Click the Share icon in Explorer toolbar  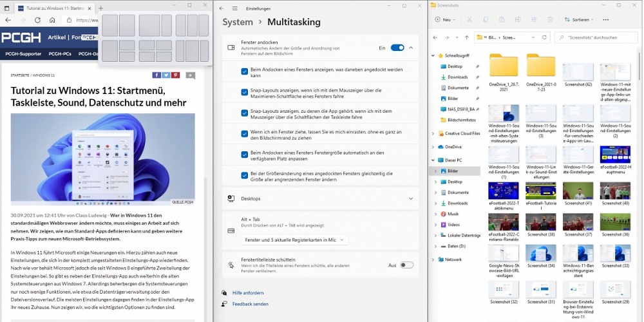pos(534,19)
